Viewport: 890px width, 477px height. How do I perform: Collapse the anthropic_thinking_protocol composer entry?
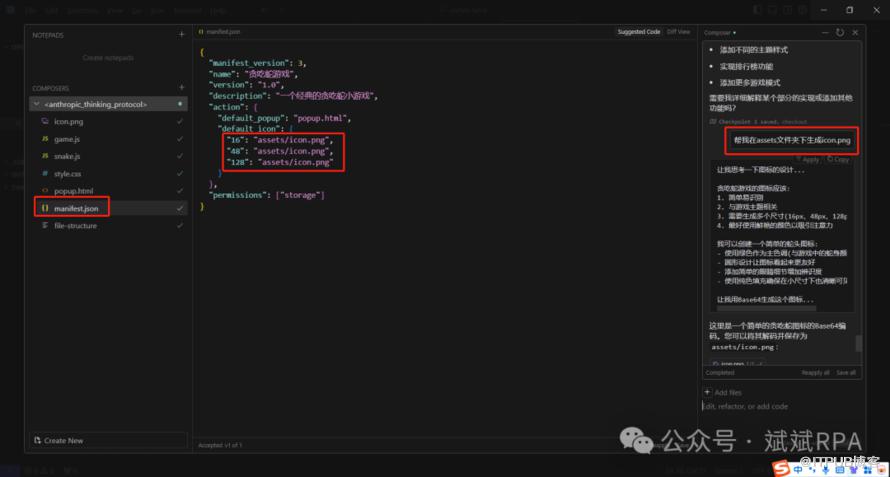pos(37,104)
